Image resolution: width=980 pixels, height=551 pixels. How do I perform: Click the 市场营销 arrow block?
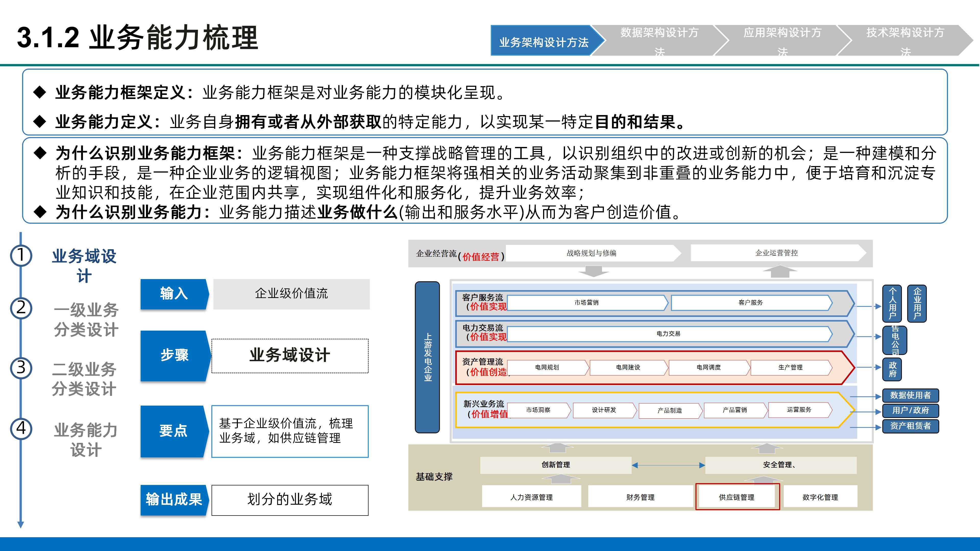[587, 303]
